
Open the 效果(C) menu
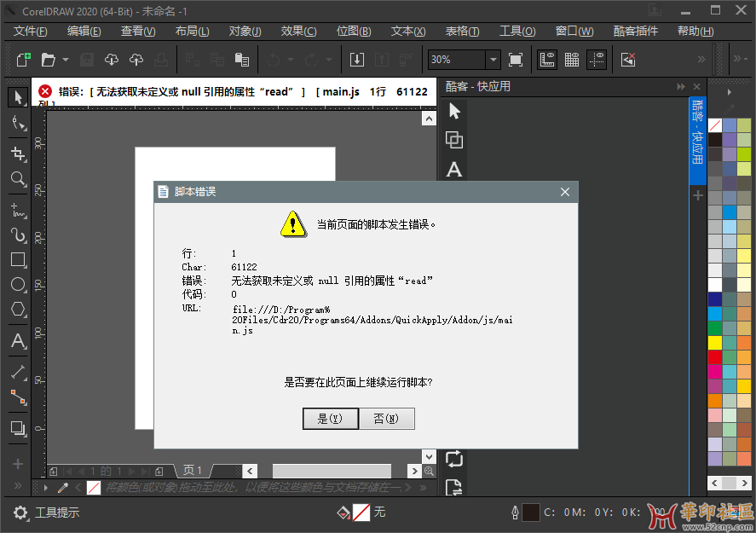coord(298,32)
